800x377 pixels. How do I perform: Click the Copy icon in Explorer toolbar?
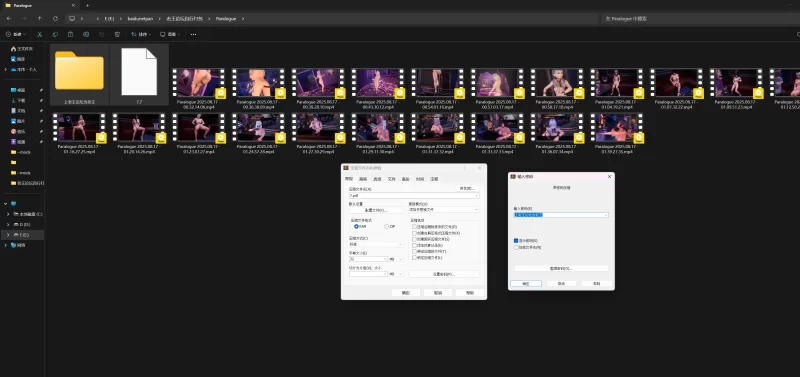pyautogui.click(x=55, y=34)
